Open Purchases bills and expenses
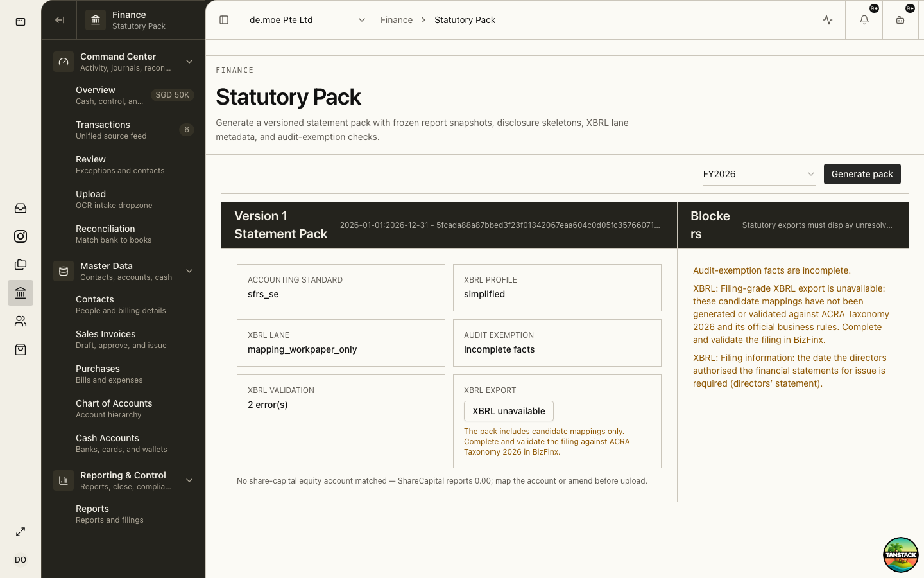 [x=135, y=374]
